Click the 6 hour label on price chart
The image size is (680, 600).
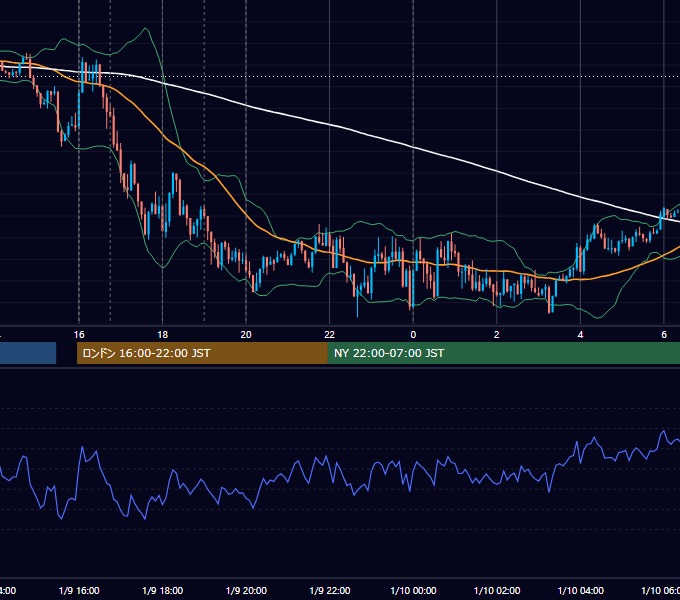coord(664,334)
